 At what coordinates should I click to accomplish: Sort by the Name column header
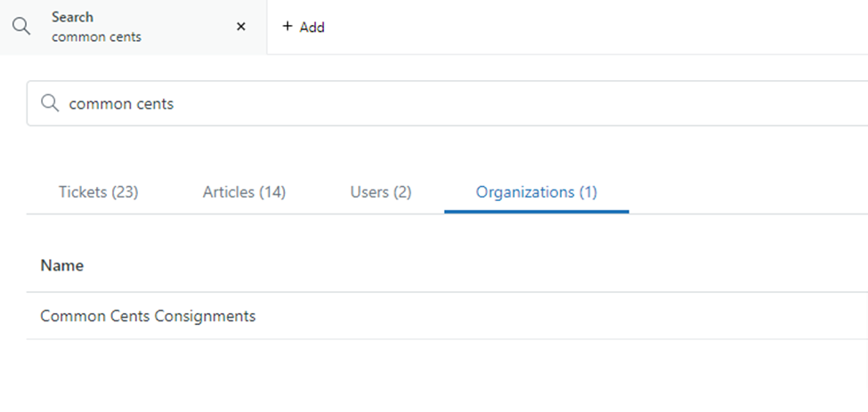[62, 265]
